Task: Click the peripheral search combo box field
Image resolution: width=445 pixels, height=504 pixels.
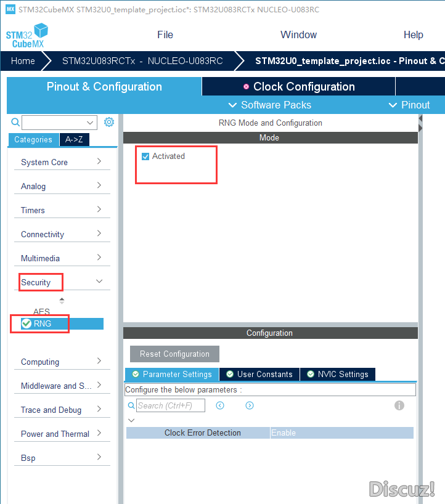Action: click(x=60, y=123)
